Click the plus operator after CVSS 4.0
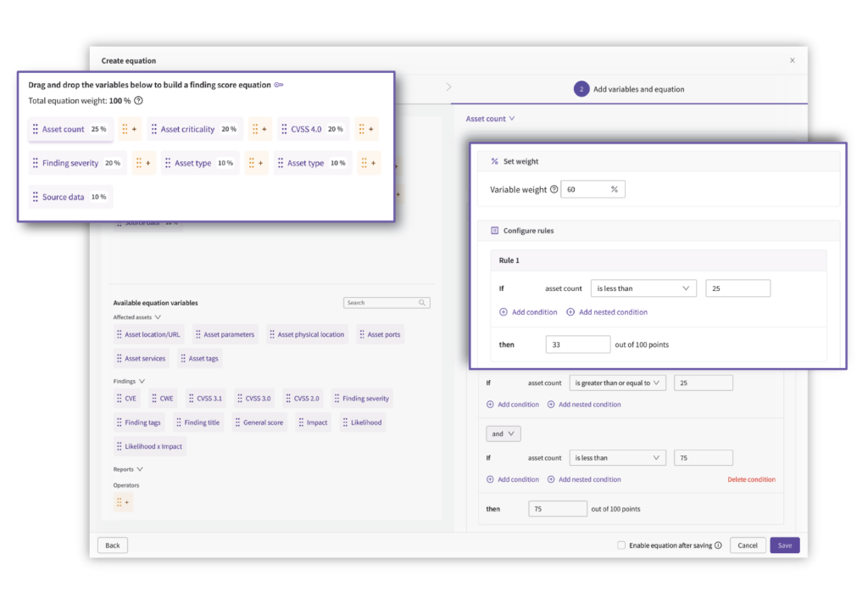The height and width of the screenshot is (604, 868). (x=366, y=129)
